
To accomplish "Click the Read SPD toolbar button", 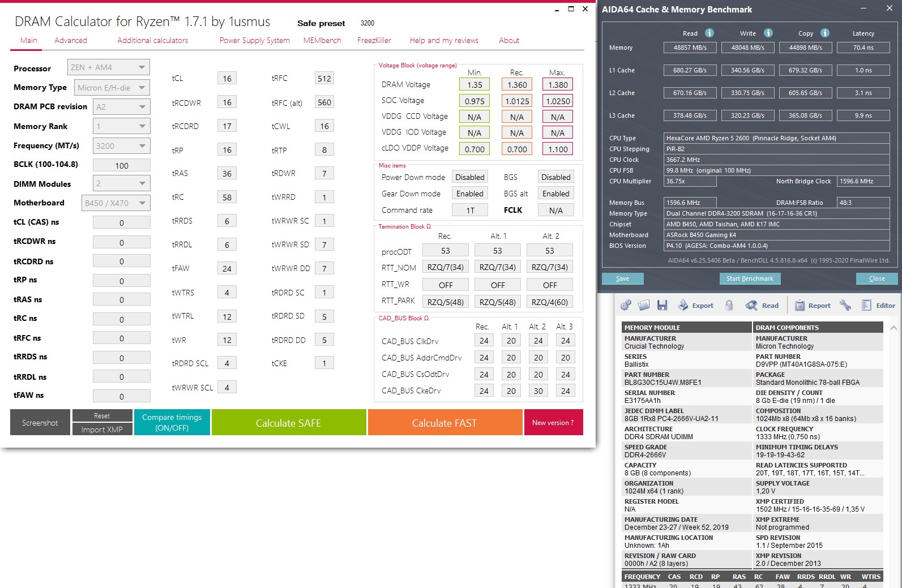I will (x=762, y=306).
